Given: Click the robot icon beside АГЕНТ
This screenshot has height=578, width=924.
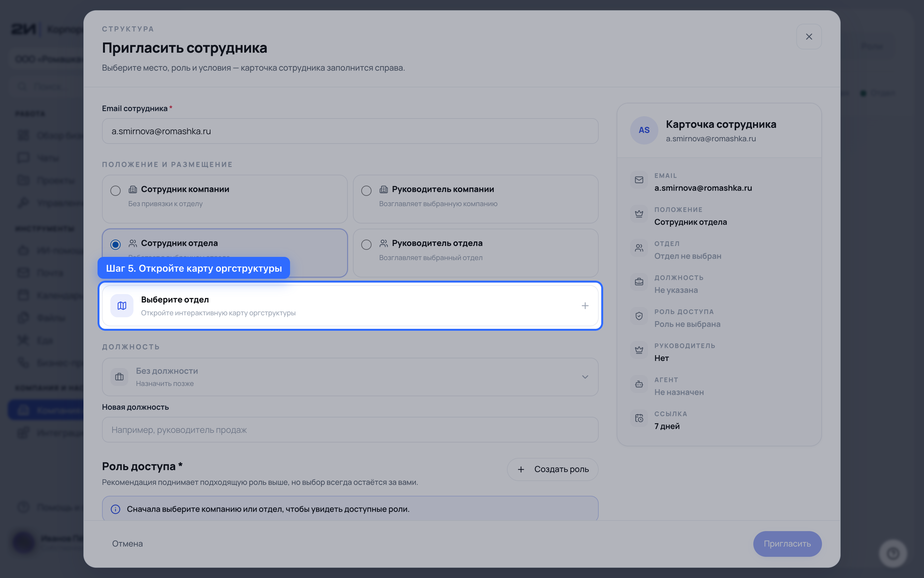Looking at the screenshot, I should click(639, 384).
